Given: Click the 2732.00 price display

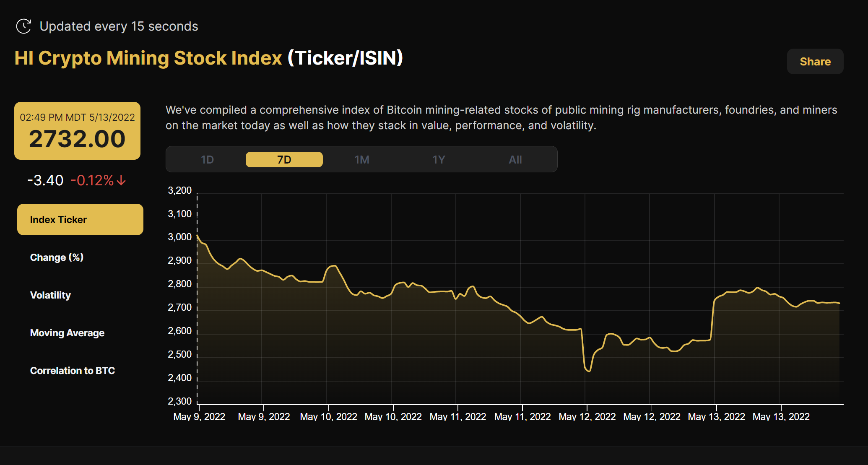Looking at the screenshot, I should (78, 138).
